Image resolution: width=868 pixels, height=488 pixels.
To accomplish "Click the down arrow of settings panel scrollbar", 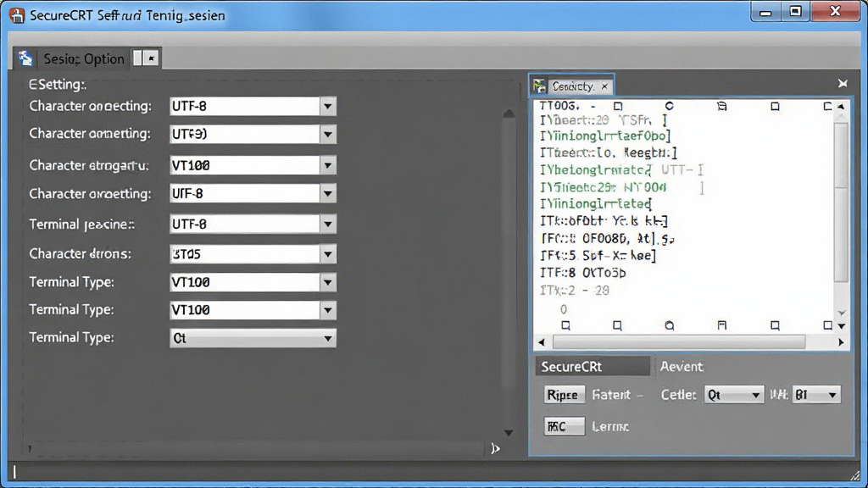I will [x=509, y=433].
